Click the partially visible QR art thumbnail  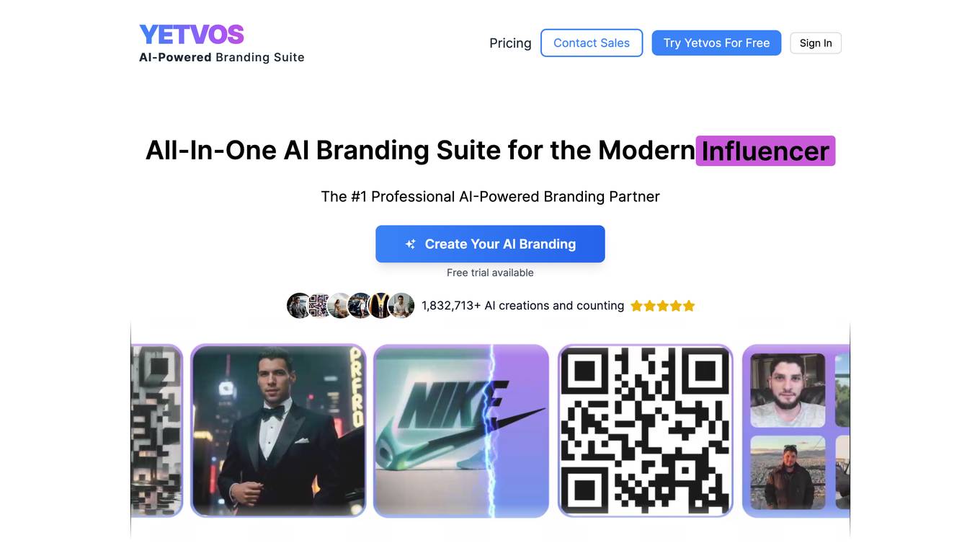[x=157, y=431]
